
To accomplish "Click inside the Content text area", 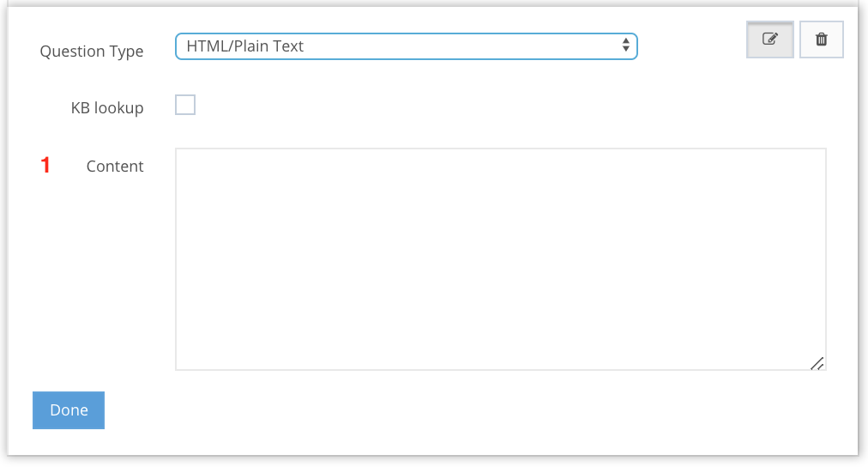I will point(500,258).
